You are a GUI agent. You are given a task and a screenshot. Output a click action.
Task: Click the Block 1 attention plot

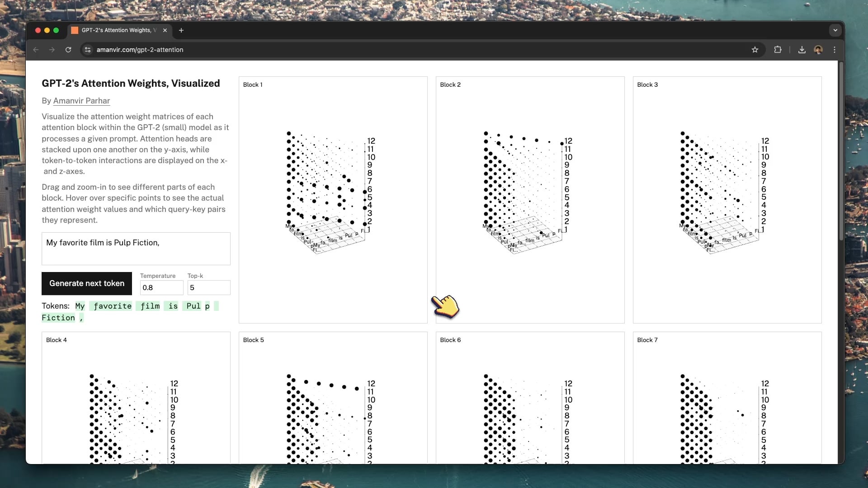333,200
